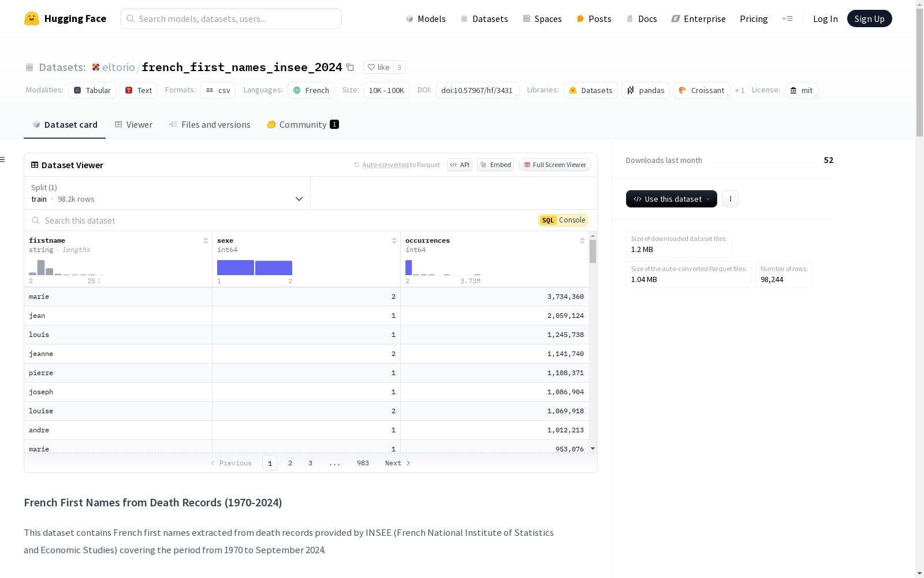Viewport: 924px width, 578px height.
Task: Open the Community tab
Action: point(303,124)
